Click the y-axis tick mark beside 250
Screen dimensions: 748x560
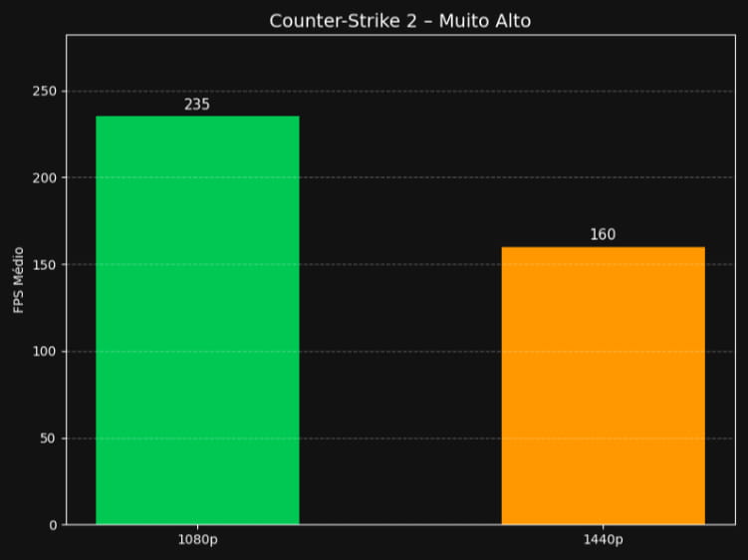(64, 92)
